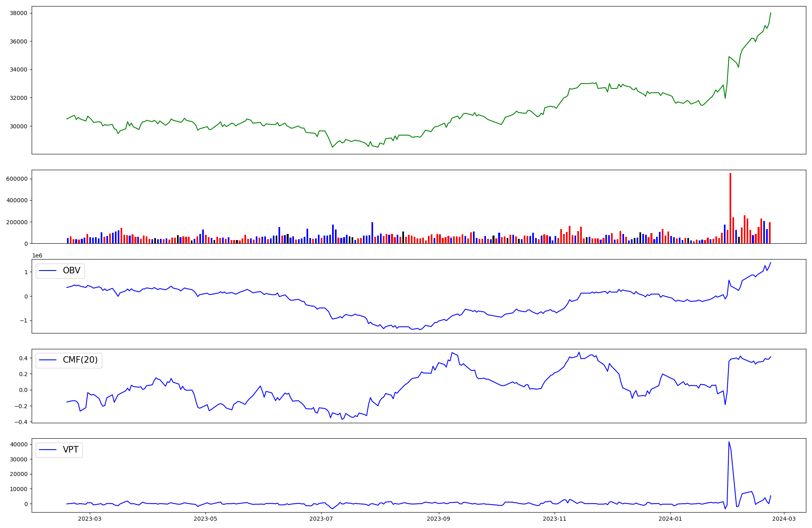Click the tallest red volume bar
This screenshot has height=528, width=812.
point(730,208)
